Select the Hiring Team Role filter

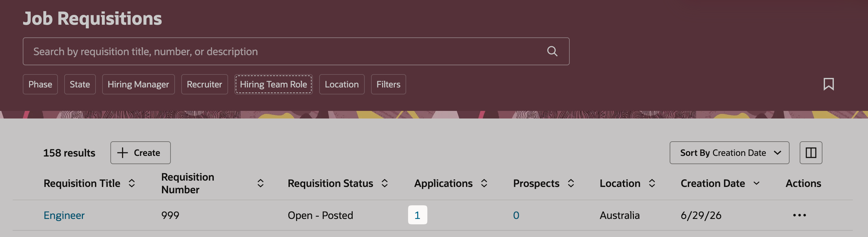point(273,84)
